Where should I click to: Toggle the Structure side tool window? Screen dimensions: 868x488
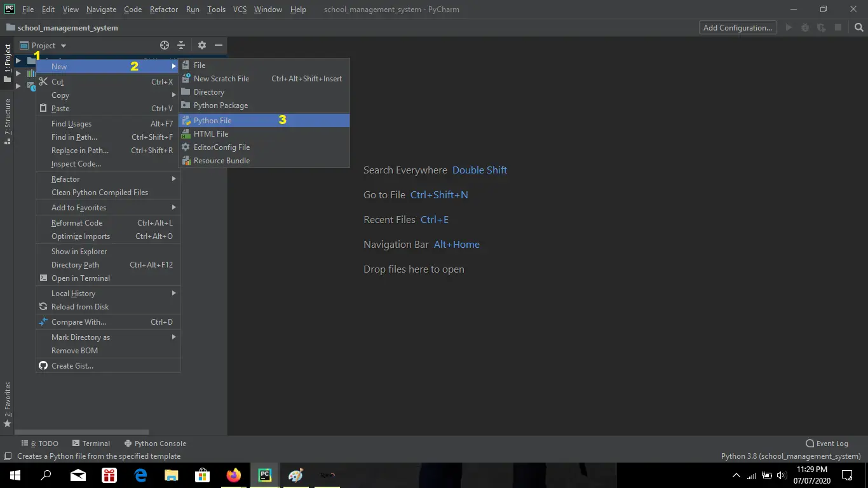pos(8,122)
